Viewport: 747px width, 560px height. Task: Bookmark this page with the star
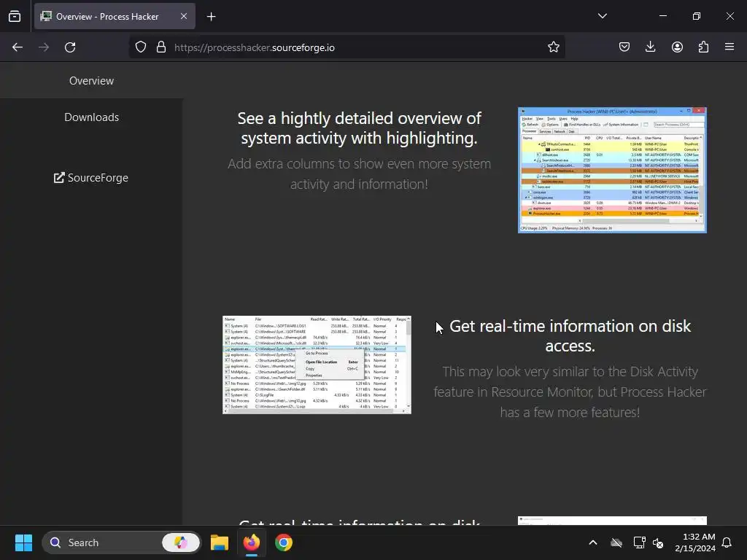[x=553, y=47]
